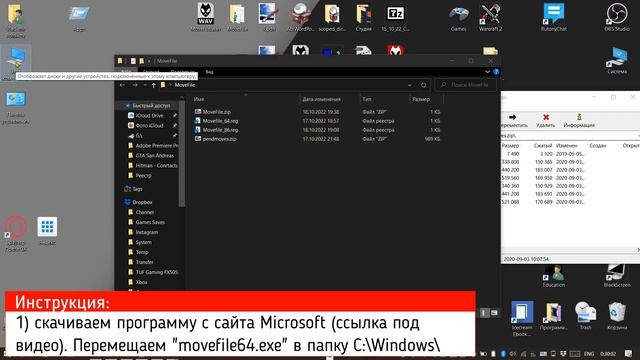Image resolution: width=640 pixels, height=360 pixels.
Task: Refresh the MoveFile folder view
Action: pos(423,85)
